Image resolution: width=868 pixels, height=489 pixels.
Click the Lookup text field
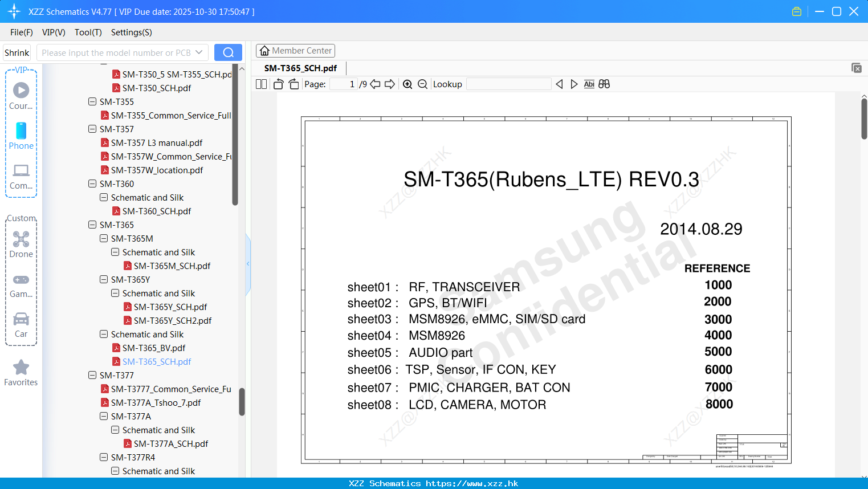508,84
